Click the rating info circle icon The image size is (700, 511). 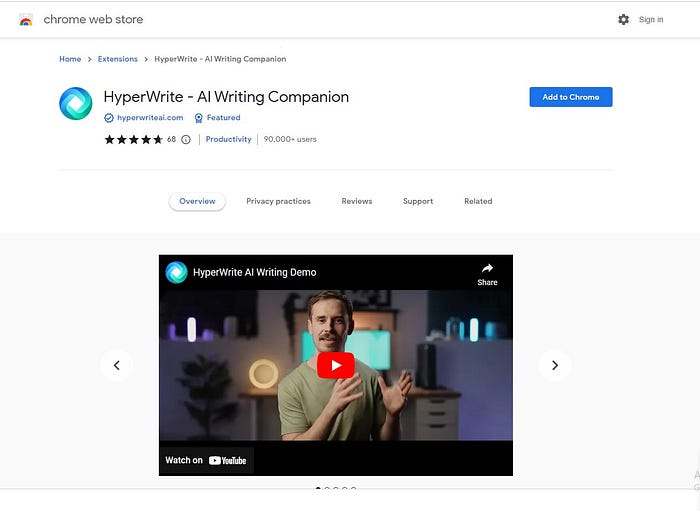[x=186, y=140]
